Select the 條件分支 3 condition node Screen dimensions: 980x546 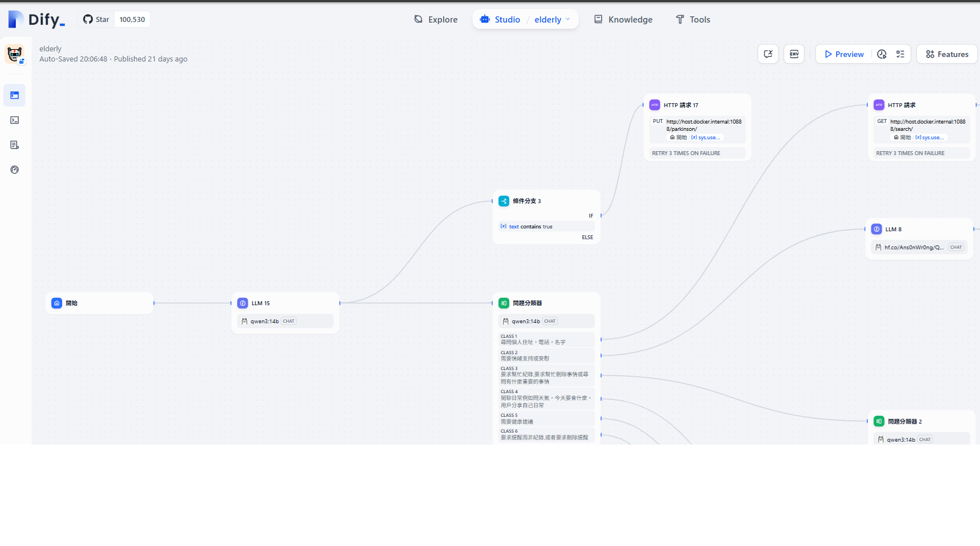[x=546, y=201]
